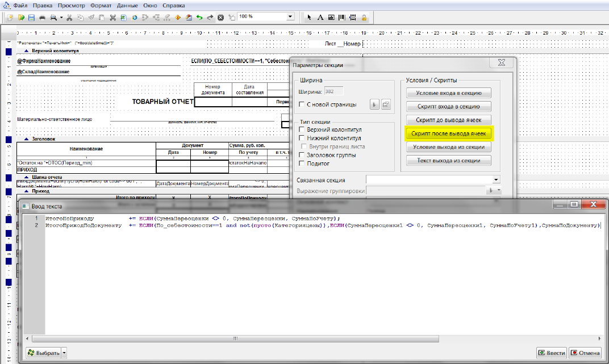Viewport: 609px width, 364px height.
Task: Click the @ФирмаНаименование cell in the report
Action: pos(44,61)
